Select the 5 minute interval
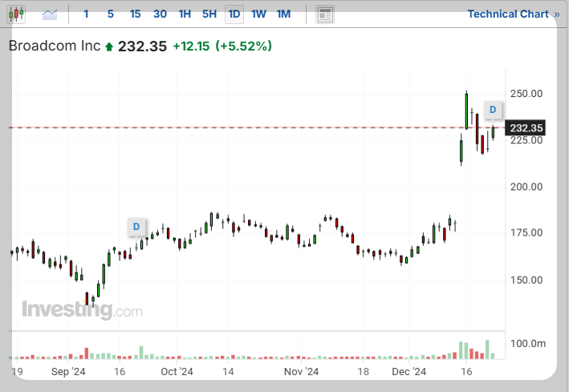569x392 pixels. click(111, 14)
